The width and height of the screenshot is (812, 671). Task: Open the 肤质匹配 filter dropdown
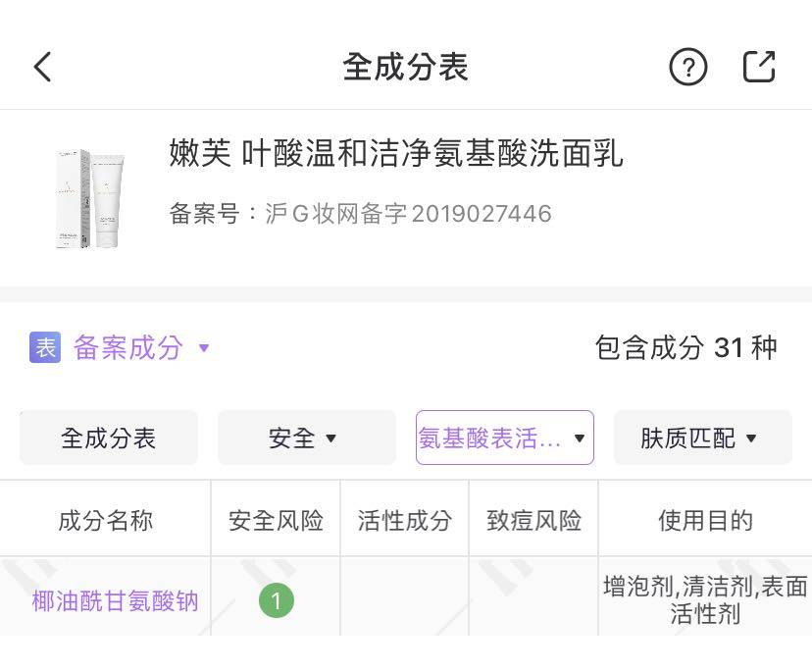[702, 438]
